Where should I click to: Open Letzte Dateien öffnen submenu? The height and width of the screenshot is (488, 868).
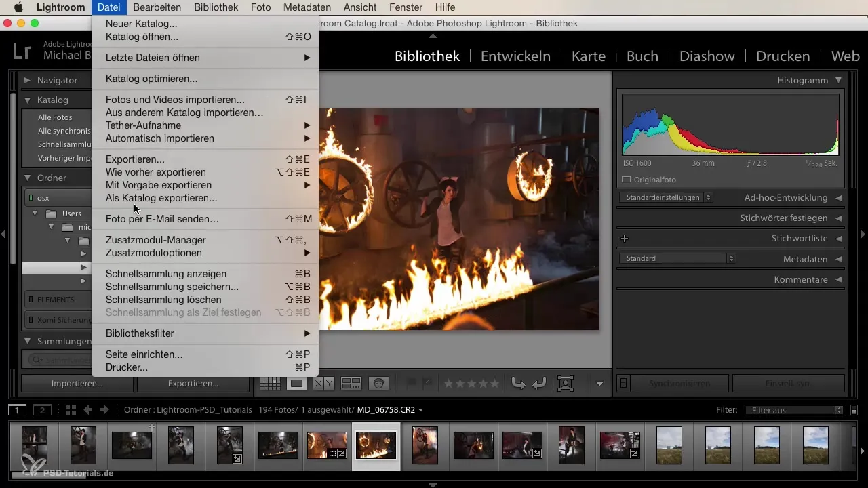coord(205,58)
